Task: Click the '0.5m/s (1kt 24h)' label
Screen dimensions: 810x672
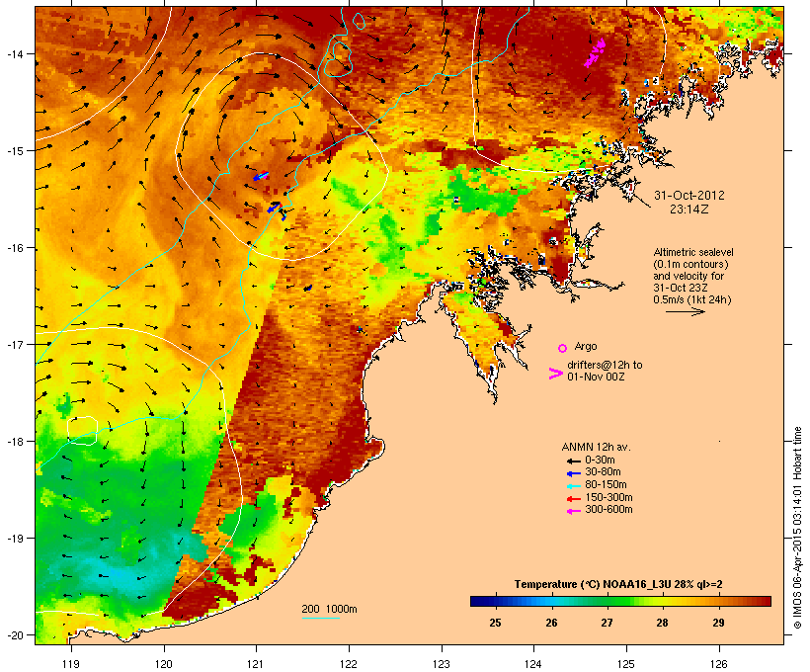Action: tap(692, 299)
